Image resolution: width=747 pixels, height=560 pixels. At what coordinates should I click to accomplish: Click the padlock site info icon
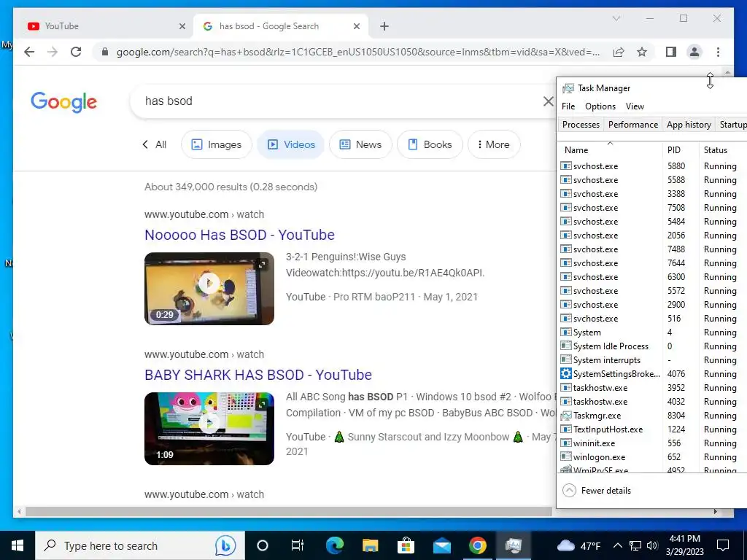click(x=105, y=52)
